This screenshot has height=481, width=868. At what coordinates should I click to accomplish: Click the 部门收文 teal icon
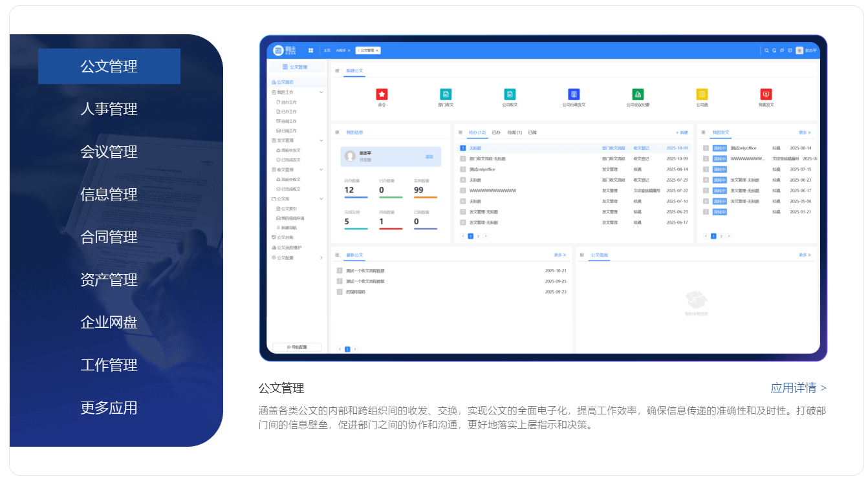tap(446, 94)
